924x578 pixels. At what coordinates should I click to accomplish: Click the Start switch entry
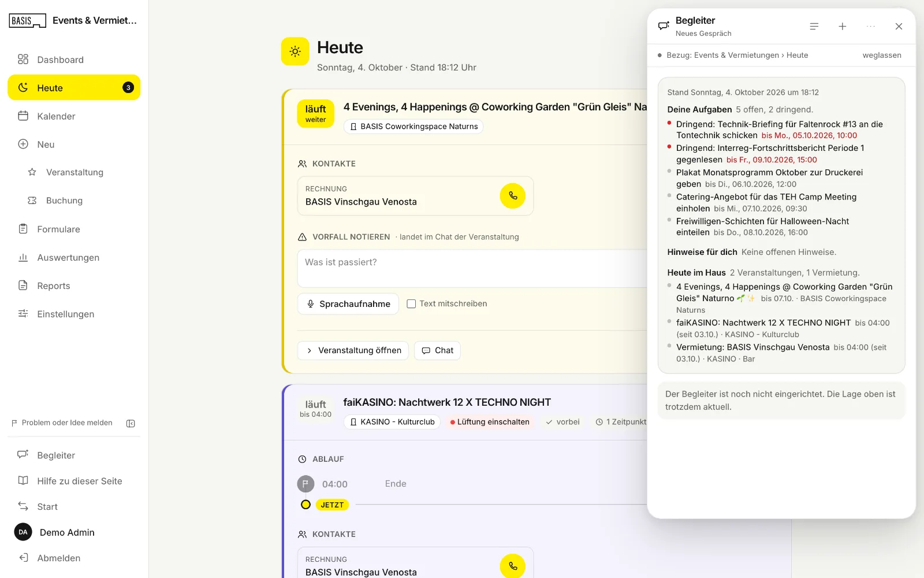pos(74,507)
